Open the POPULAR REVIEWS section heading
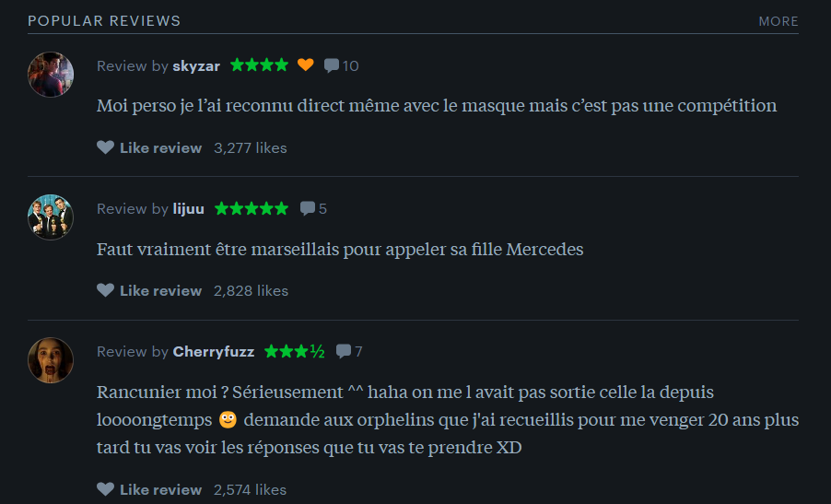Screen dimensions: 831x504 (x=104, y=20)
